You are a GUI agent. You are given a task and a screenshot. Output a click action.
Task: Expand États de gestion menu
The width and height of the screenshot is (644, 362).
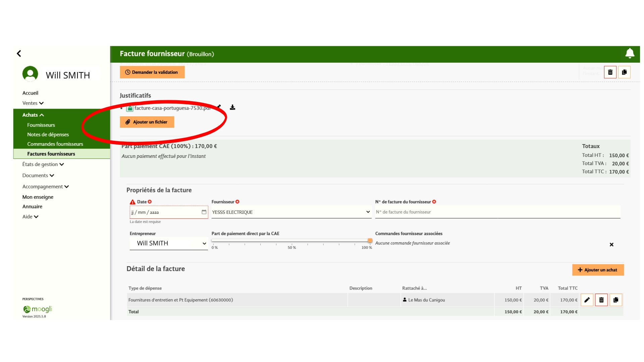tap(43, 164)
